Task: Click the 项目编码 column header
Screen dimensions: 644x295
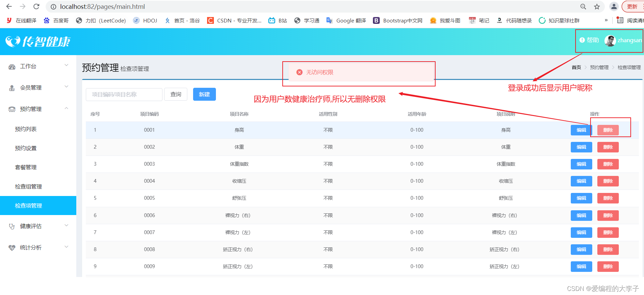Action: click(x=150, y=114)
